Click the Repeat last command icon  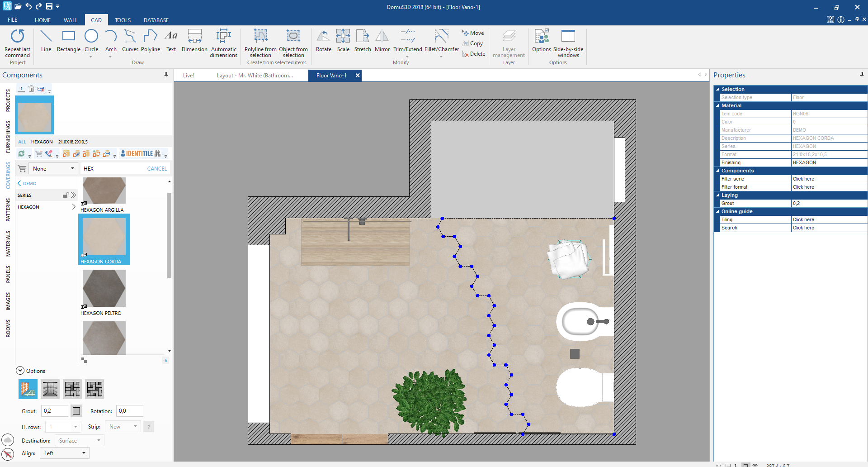pyautogui.click(x=18, y=36)
